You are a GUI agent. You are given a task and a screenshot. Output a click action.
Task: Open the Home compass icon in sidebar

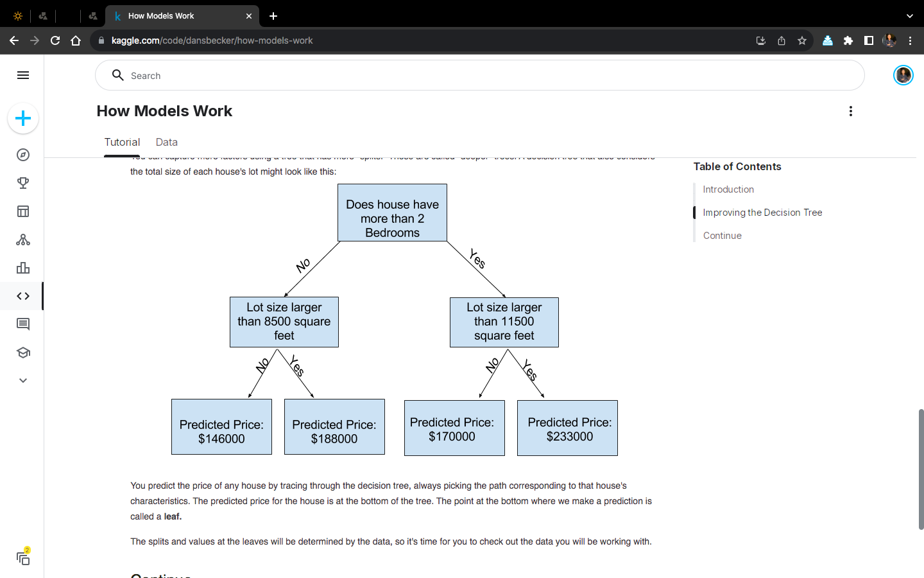23,155
